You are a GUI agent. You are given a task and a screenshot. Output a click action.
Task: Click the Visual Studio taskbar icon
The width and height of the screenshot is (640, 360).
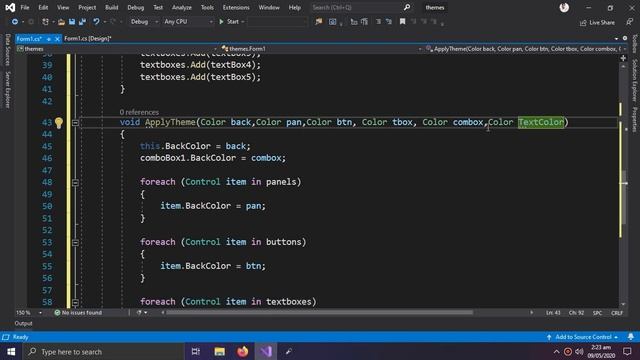click(266, 351)
